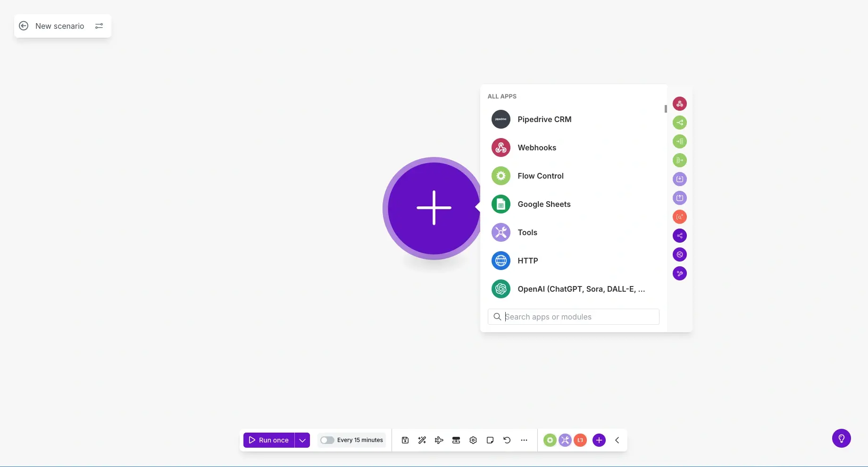The image size is (868, 467).
Task: Select the Router shortcut in the right sidebar
Action: (680, 123)
